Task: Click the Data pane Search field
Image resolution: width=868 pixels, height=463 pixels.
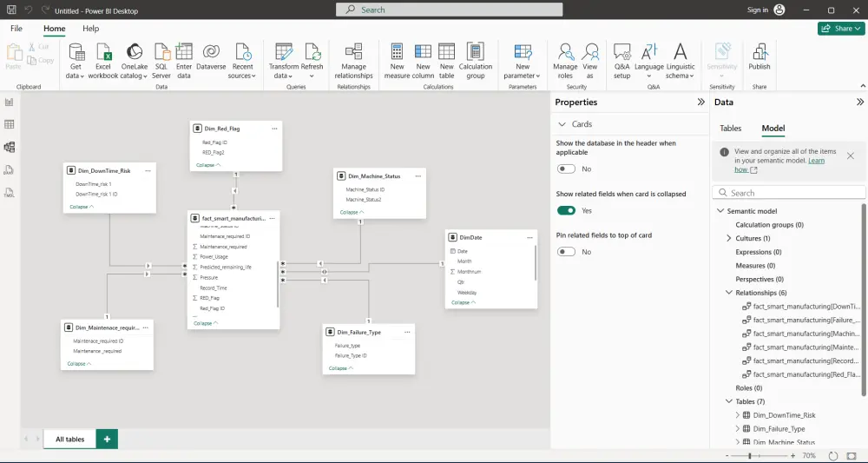Action: click(x=788, y=193)
